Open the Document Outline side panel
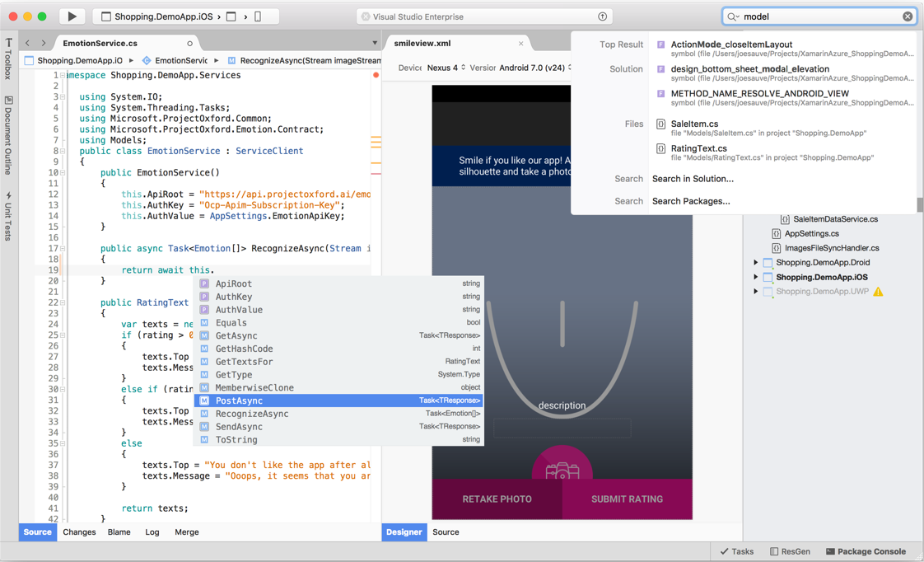The height and width of the screenshot is (562, 924). coord(8,136)
